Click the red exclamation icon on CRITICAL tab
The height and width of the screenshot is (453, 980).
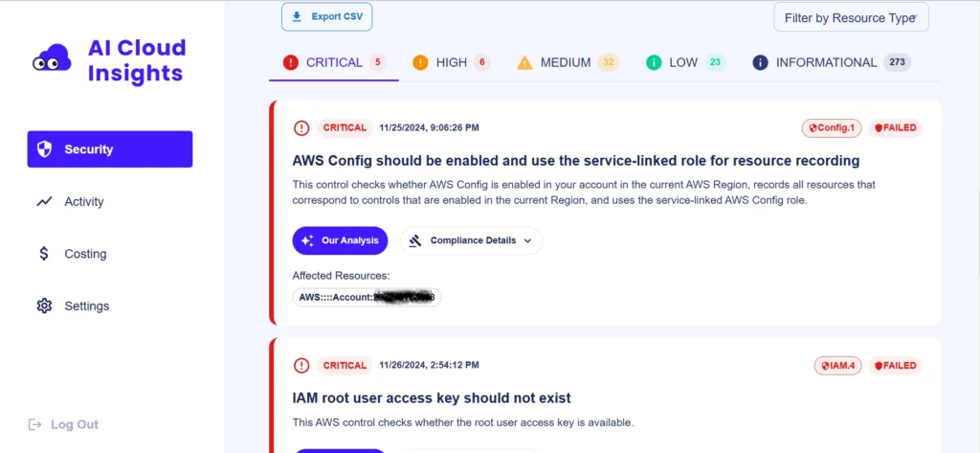[291, 62]
